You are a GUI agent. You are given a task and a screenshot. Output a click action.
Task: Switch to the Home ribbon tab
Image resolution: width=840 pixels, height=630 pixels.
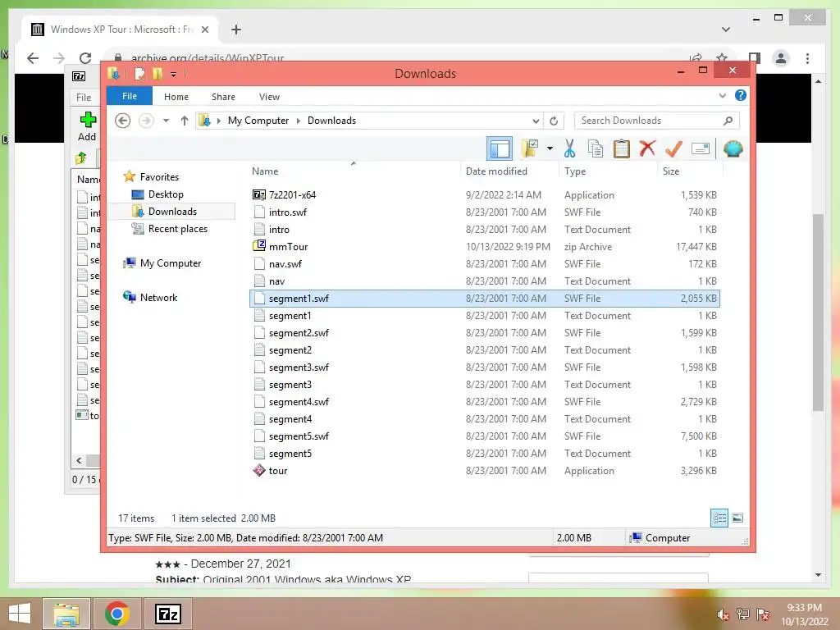tap(176, 97)
